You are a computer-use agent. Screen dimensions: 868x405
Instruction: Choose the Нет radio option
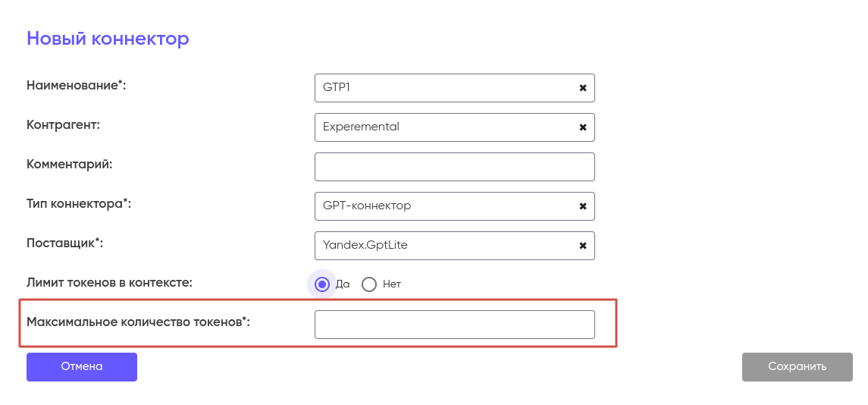pos(369,284)
